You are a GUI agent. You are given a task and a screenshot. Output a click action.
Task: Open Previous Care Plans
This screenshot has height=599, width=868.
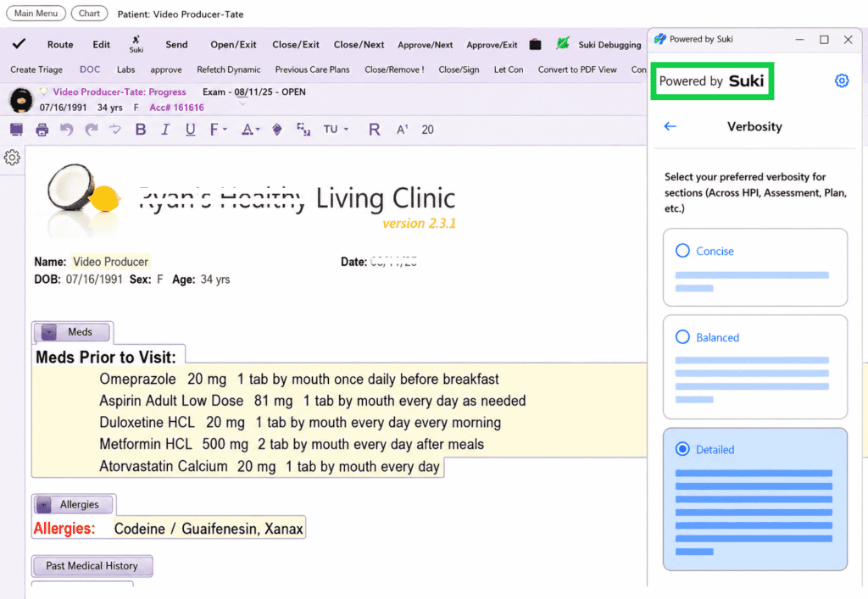[312, 69]
